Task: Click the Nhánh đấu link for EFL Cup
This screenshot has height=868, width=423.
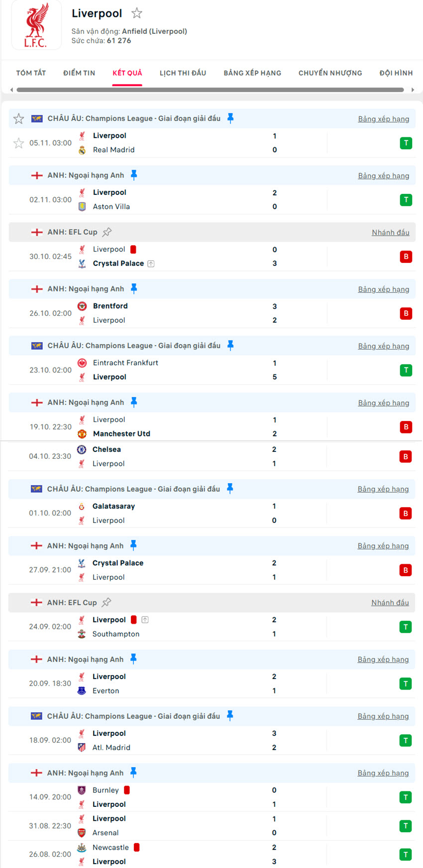Action: 391,232
